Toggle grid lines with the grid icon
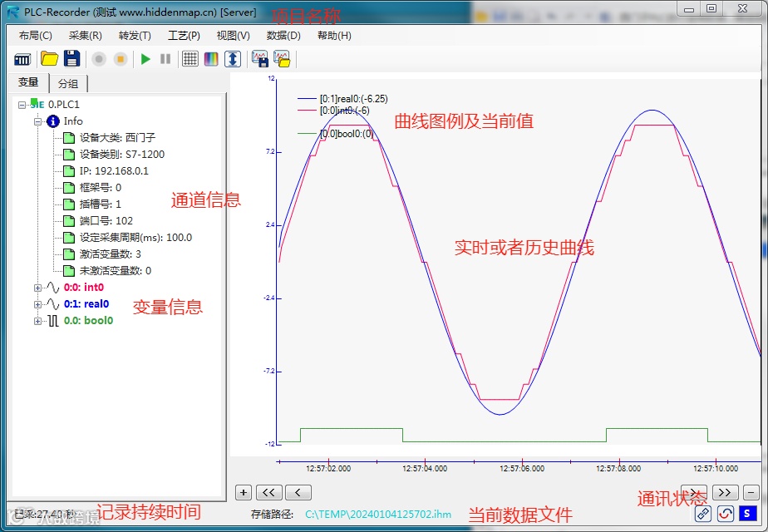 tap(190, 59)
